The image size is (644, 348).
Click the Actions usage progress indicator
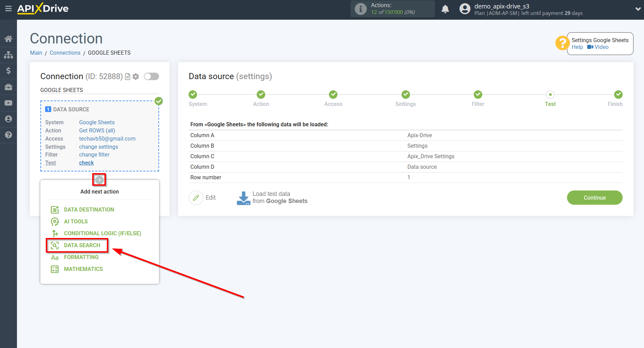tap(392, 9)
